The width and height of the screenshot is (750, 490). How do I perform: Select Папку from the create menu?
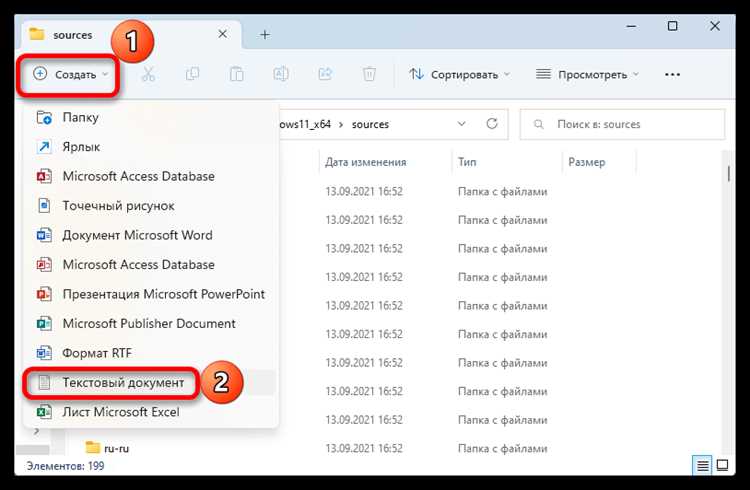(151, 118)
